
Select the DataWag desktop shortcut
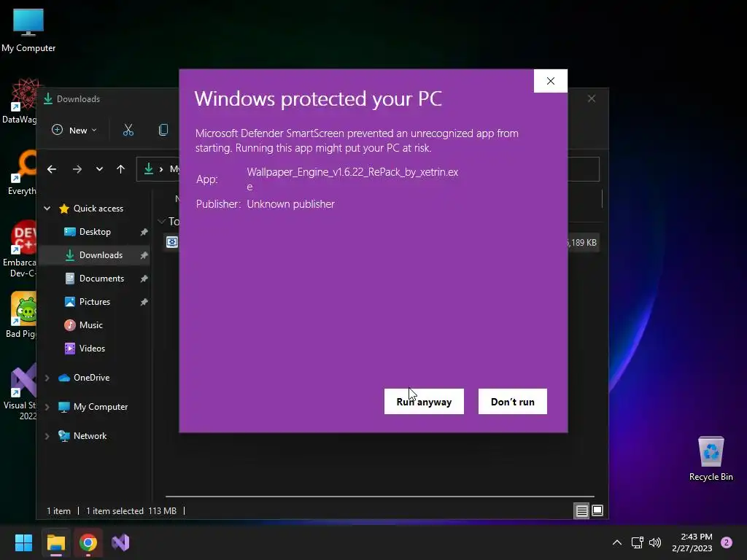pyautogui.click(x=20, y=101)
